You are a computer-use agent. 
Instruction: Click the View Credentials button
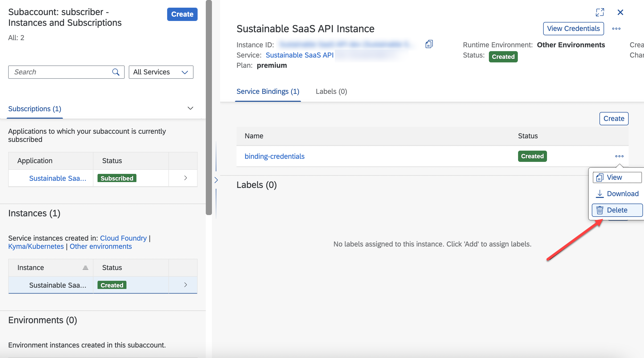click(x=573, y=29)
